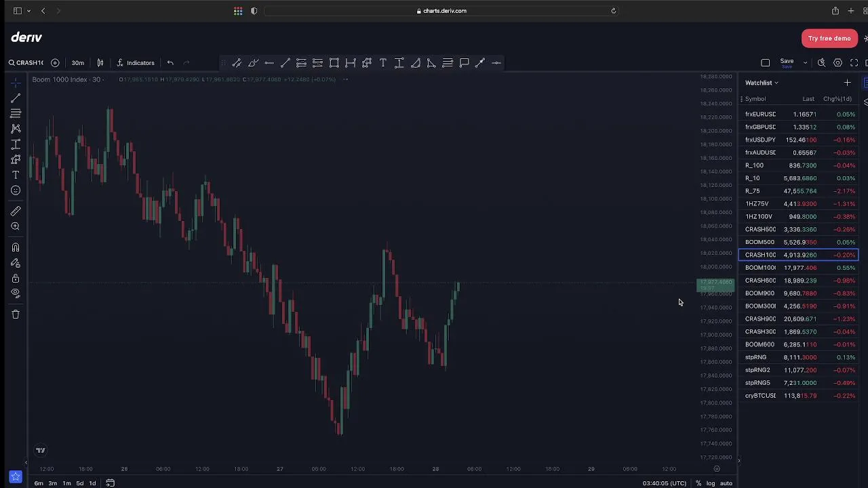Select R_100 in the watchlist

[x=798, y=165]
